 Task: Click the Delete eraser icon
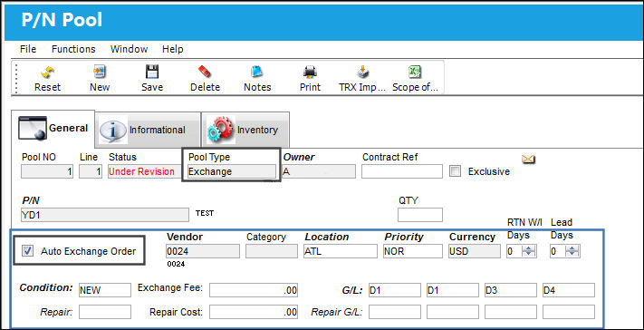(205, 73)
